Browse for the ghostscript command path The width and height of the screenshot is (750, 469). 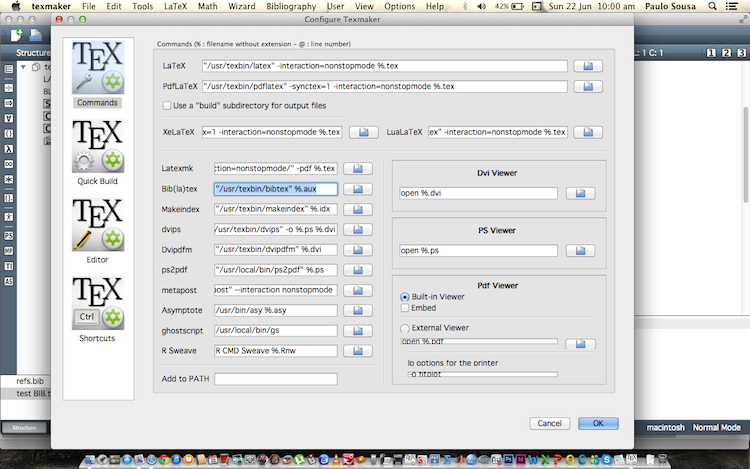point(358,330)
